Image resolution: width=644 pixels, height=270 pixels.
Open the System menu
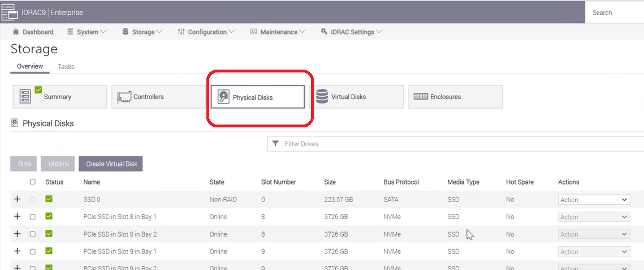[87, 32]
